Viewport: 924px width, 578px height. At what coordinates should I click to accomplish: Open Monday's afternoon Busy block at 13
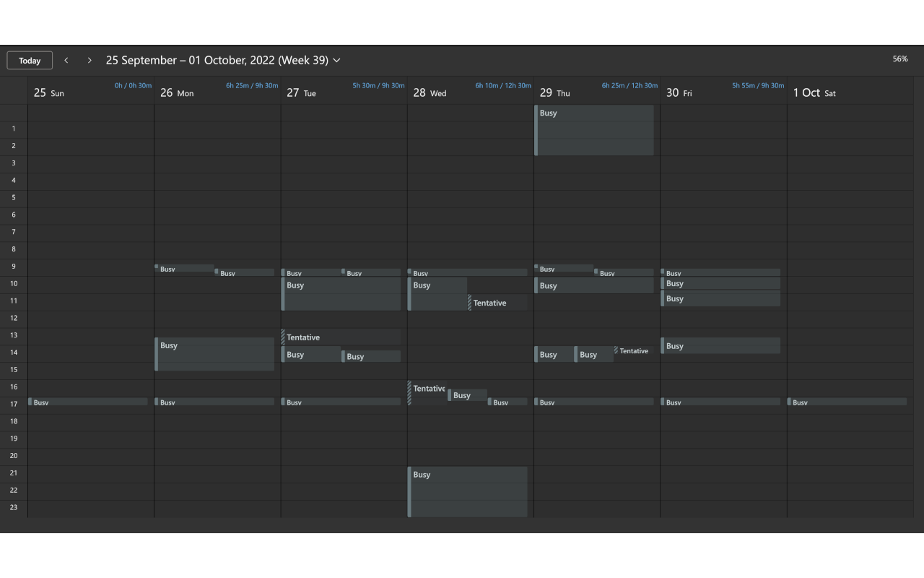(x=214, y=354)
